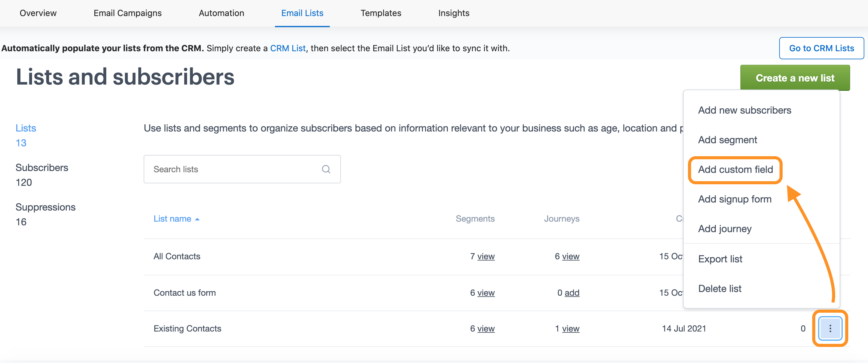Screen dimensions: 868x363
Task: Go to the Insights tab
Action: pos(453,13)
